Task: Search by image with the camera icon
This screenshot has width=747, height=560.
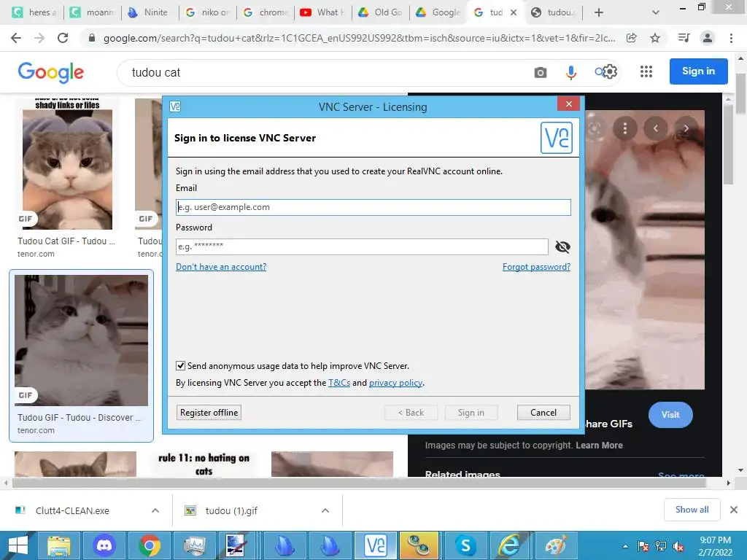Action: point(541,72)
